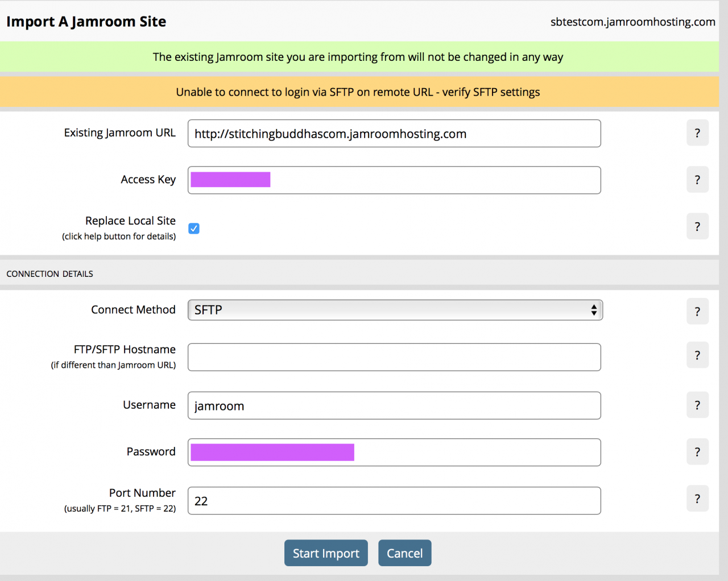Screen dimensions: 728x581
Task: Open the Connect Method SFTP dropdown
Action: [x=395, y=310]
